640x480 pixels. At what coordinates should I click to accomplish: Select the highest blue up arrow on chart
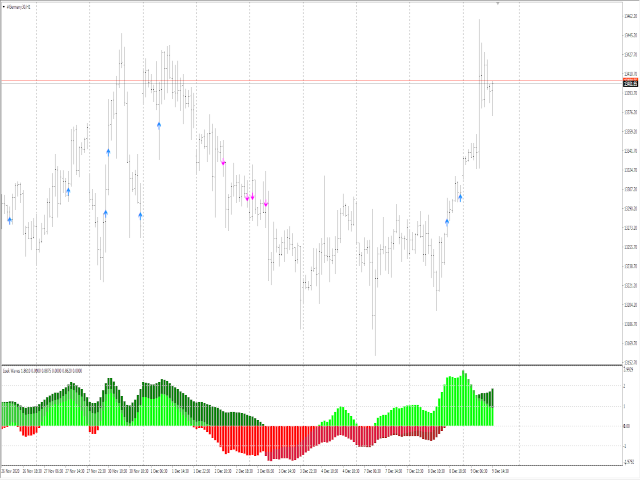click(159, 125)
